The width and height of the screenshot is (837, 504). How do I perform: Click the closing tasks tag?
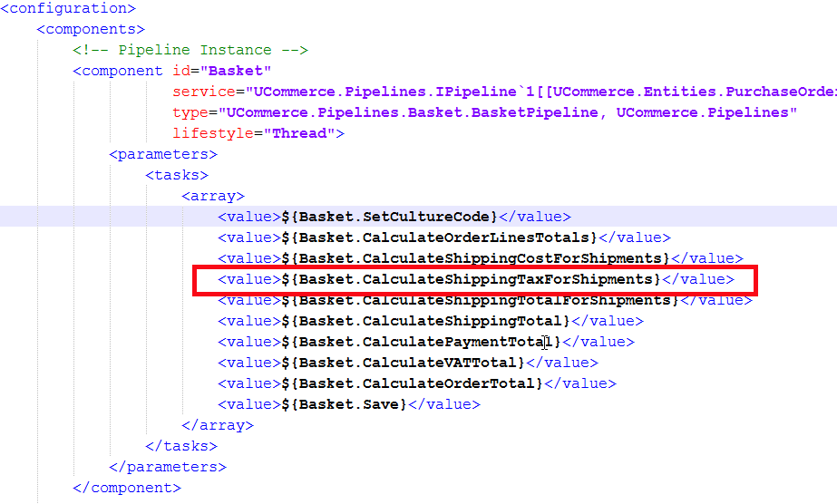(181, 446)
